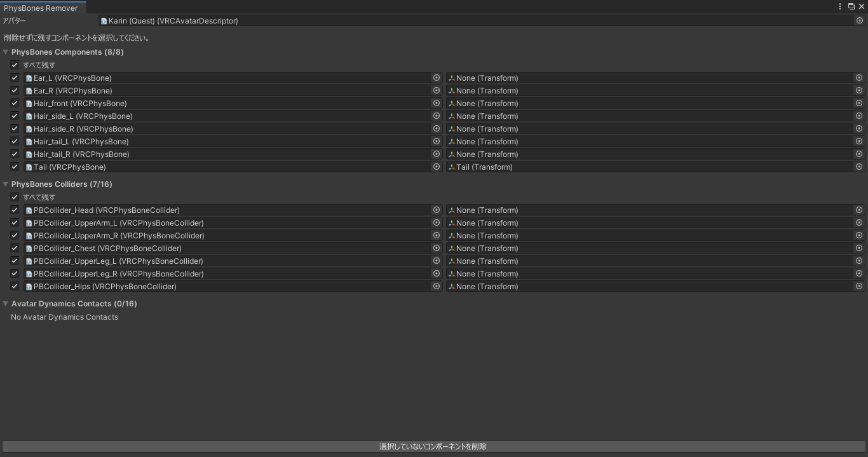Open object picker for PBCollider_UpperArm_L
The width and height of the screenshot is (868, 457).
437,222
